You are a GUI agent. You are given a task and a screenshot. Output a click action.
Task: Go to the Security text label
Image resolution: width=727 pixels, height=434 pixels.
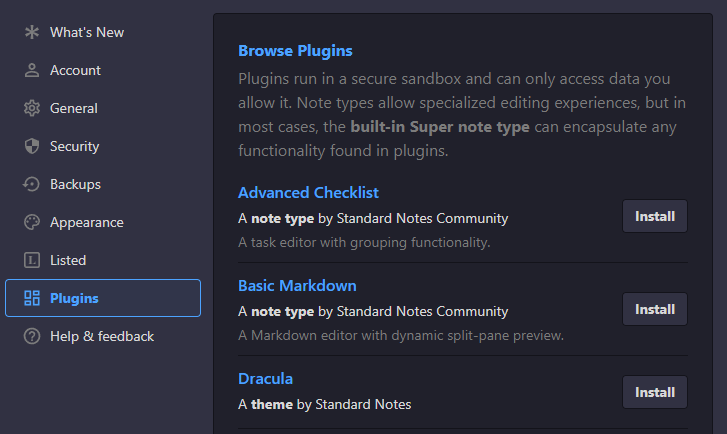(75, 146)
